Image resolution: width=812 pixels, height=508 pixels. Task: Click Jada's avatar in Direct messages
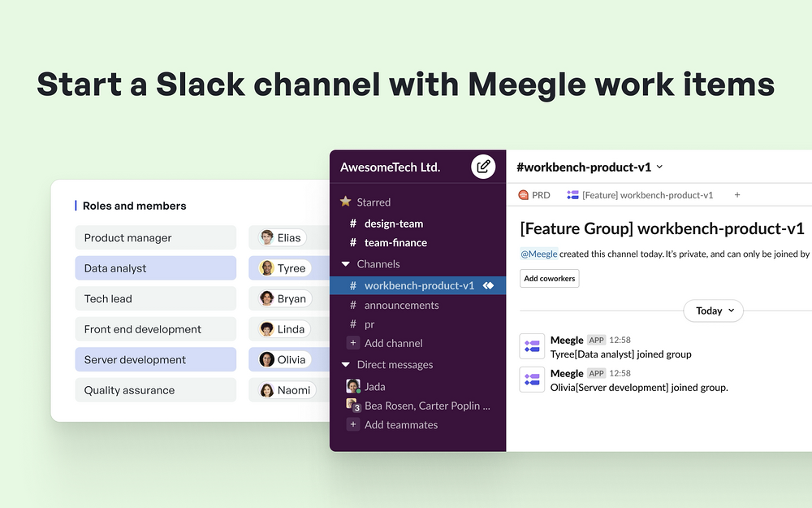(352, 386)
